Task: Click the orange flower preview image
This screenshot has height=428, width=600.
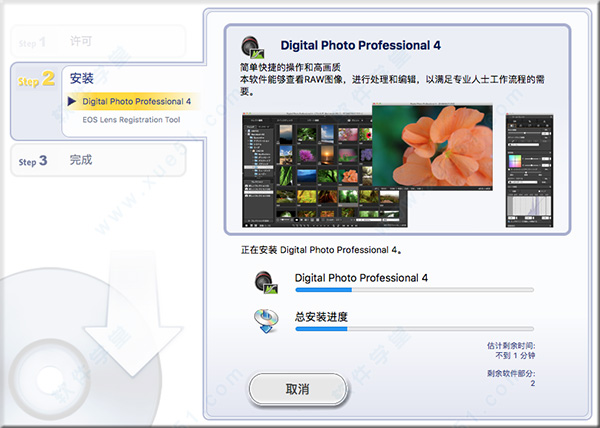Action: [x=432, y=146]
